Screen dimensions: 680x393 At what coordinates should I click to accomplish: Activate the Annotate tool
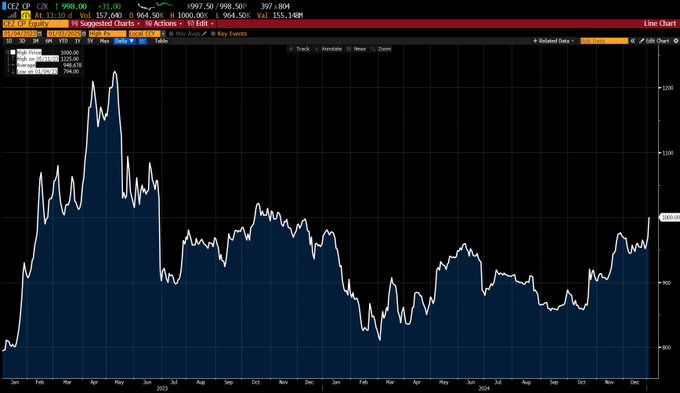[328, 49]
